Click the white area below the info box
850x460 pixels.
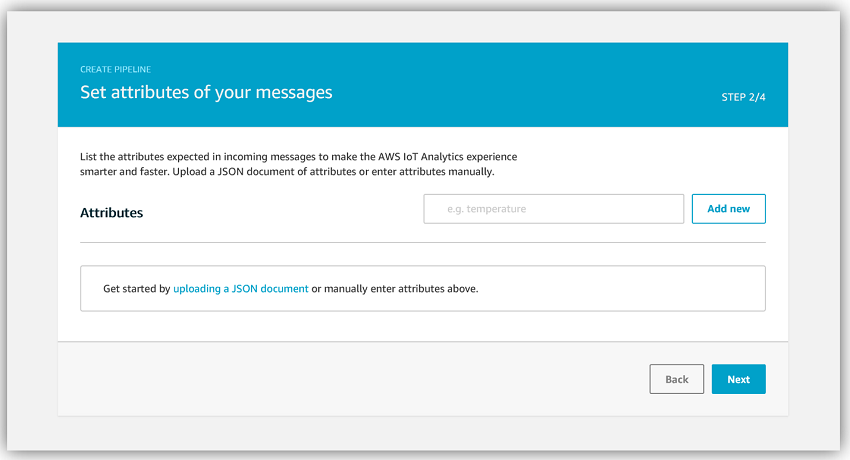[423, 326]
